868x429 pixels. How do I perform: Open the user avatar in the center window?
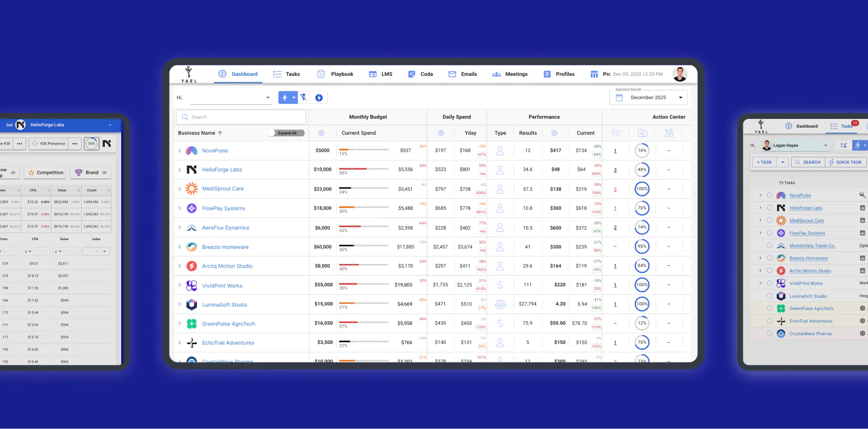pyautogui.click(x=680, y=74)
